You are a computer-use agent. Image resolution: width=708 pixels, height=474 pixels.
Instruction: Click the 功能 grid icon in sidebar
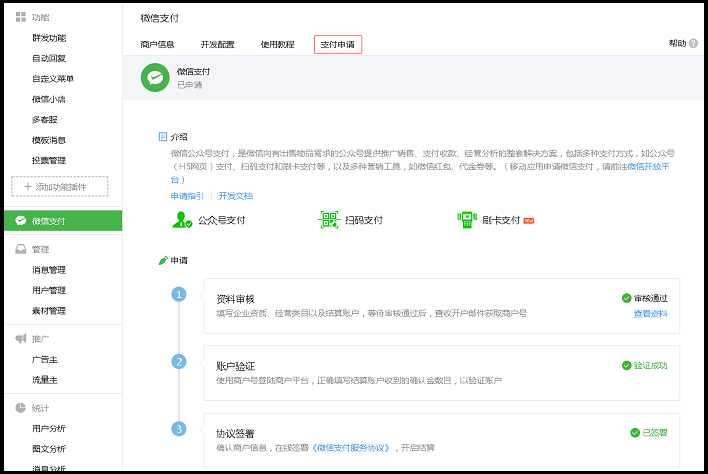[x=21, y=17]
